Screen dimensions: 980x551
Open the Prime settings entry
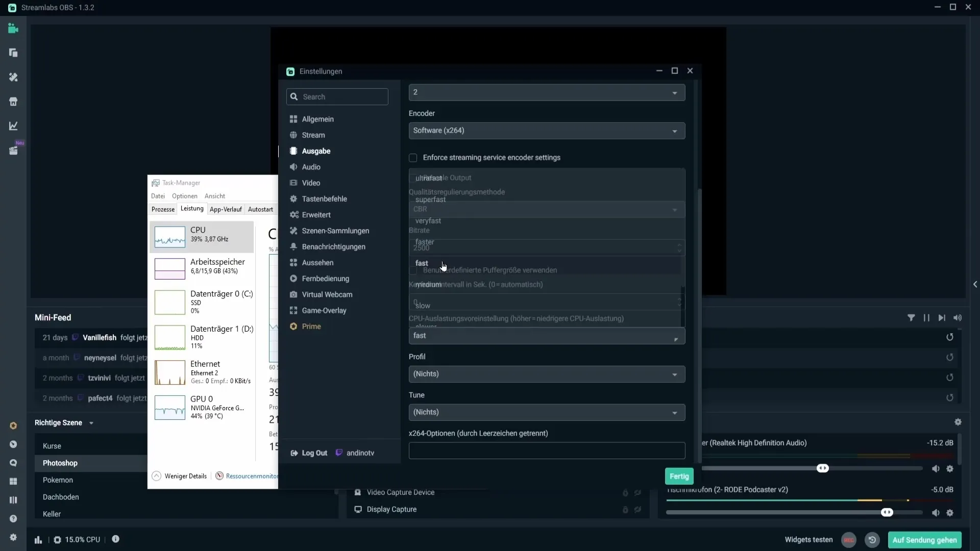tap(305, 327)
